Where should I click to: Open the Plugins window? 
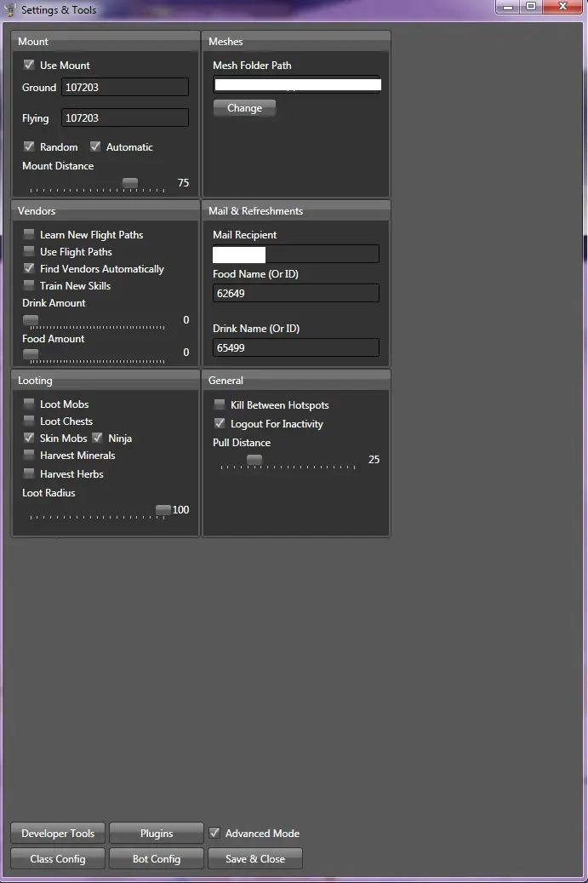[157, 834]
